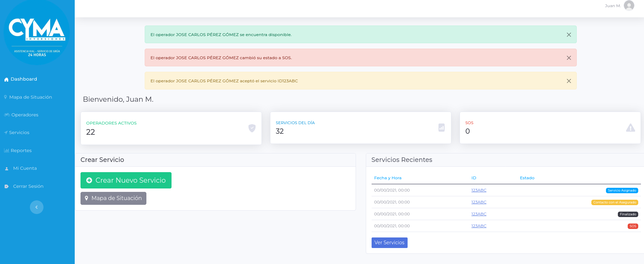Open the Reportes page
This screenshot has height=264, width=644.
[x=21, y=150]
